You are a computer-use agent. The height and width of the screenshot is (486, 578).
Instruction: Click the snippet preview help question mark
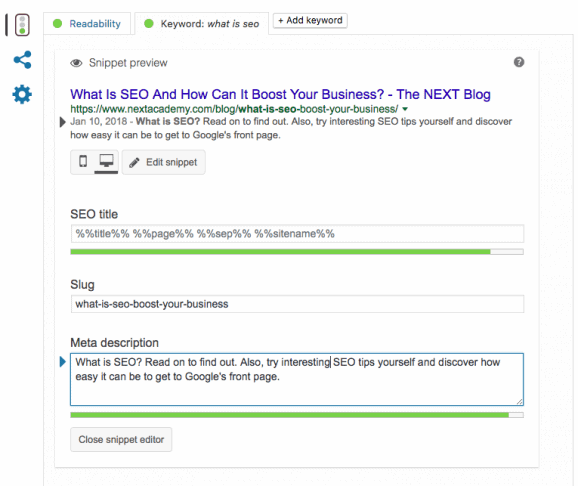[519, 62]
